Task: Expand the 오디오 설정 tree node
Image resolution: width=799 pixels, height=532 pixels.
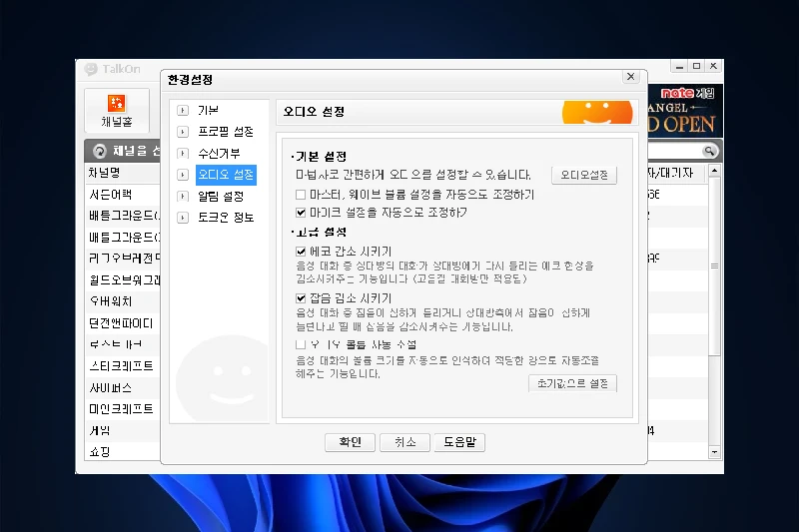Action: tap(183, 175)
